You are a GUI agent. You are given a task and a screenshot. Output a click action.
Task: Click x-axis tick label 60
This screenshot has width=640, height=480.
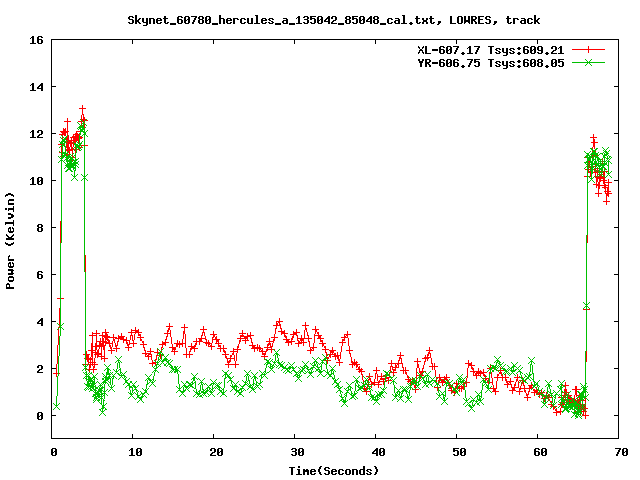540,452
